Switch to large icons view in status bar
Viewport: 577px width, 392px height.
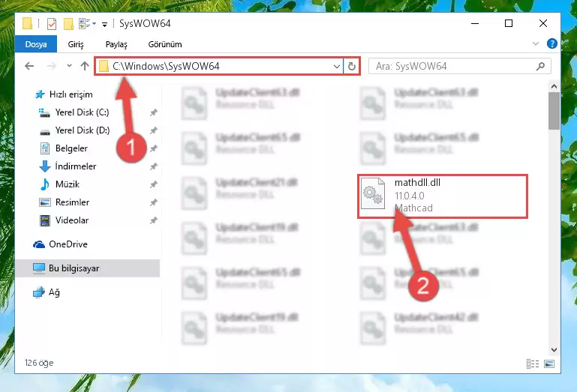(x=549, y=364)
